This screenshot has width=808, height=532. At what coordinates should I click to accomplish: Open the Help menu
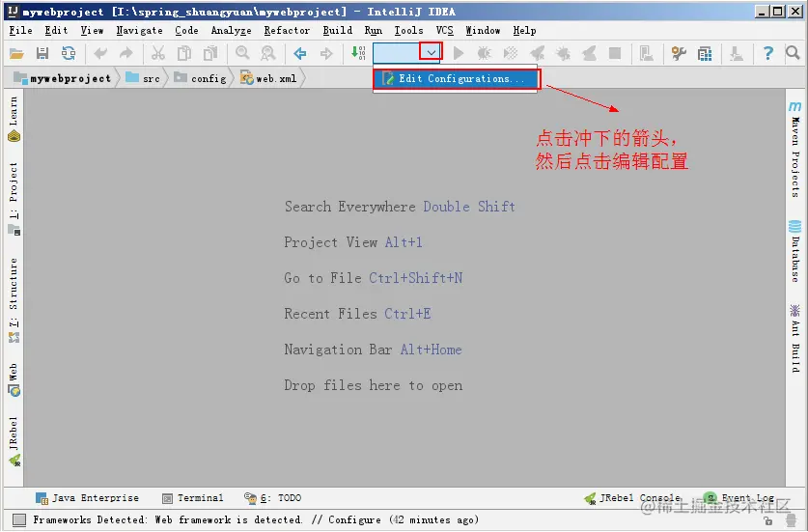click(x=524, y=31)
